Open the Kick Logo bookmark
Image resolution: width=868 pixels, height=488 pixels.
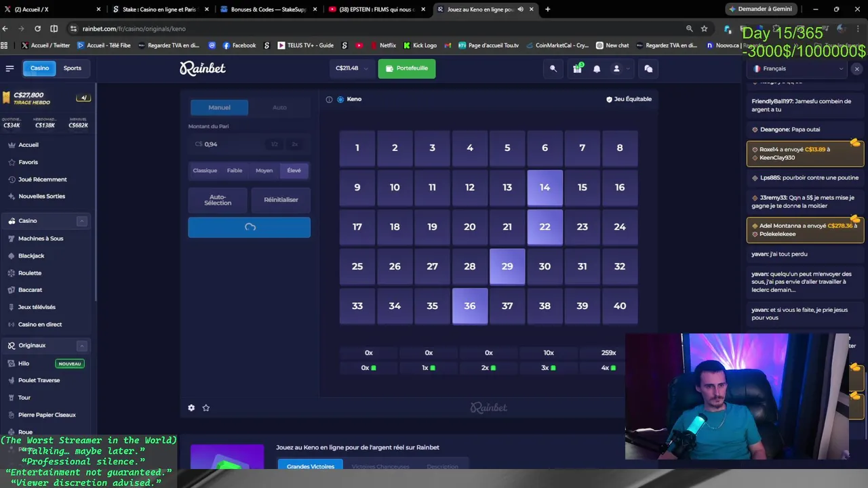[420, 45]
